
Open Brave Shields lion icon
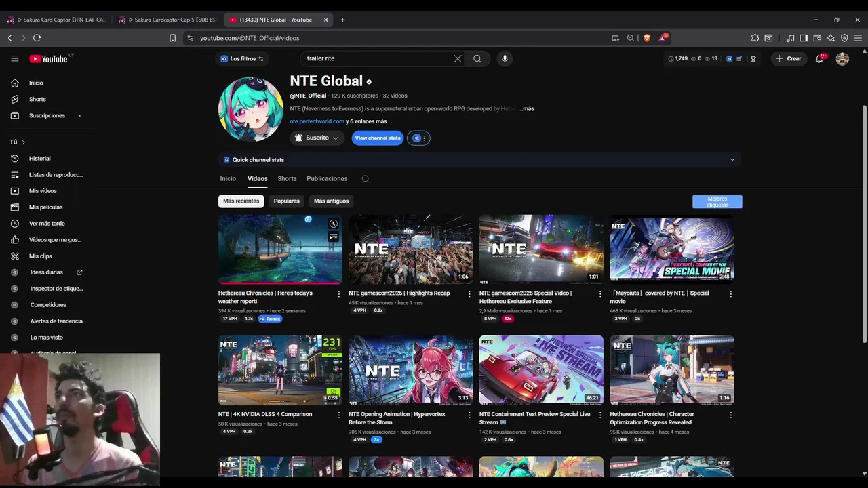(x=647, y=38)
